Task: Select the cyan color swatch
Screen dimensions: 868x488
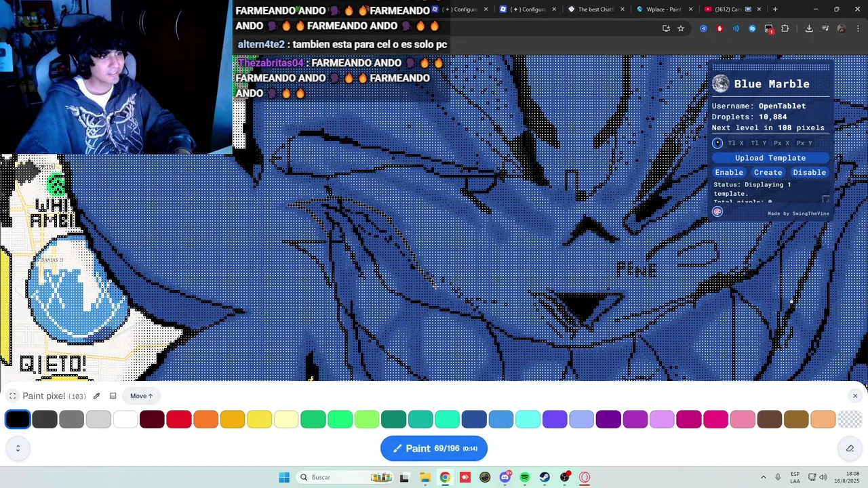Action: (x=528, y=420)
